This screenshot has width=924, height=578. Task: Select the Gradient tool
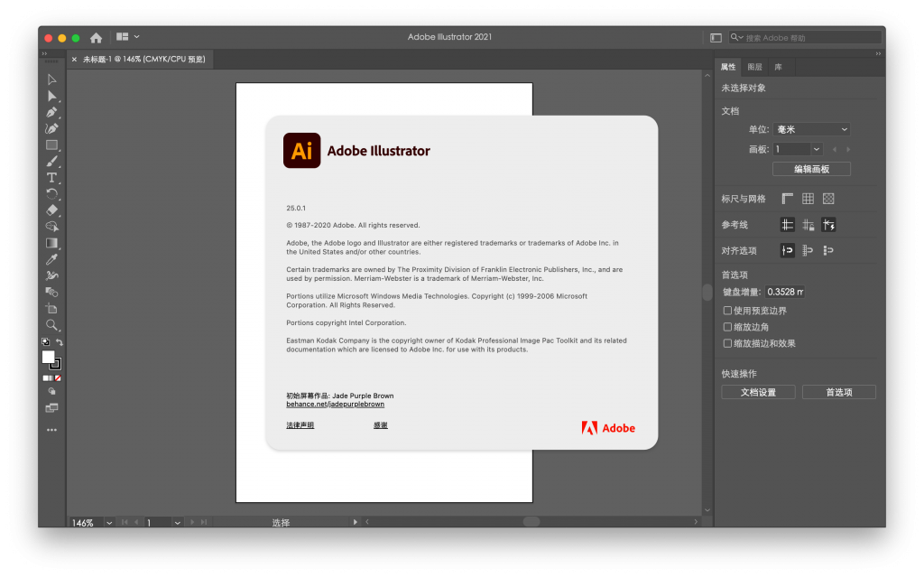tap(51, 243)
